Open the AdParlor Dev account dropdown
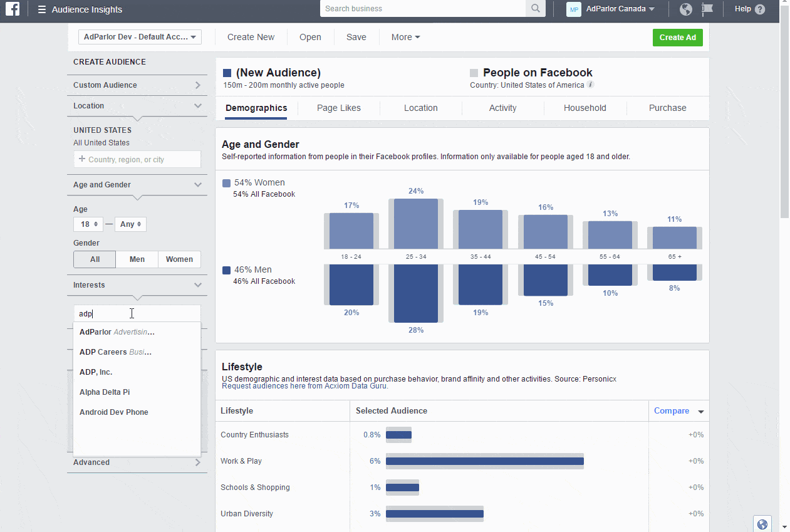Image resolution: width=790 pixels, height=532 pixels. pos(139,37)
